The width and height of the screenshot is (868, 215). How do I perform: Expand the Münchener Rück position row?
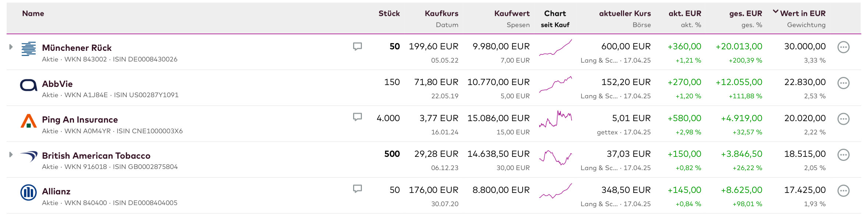click(11, 47)
